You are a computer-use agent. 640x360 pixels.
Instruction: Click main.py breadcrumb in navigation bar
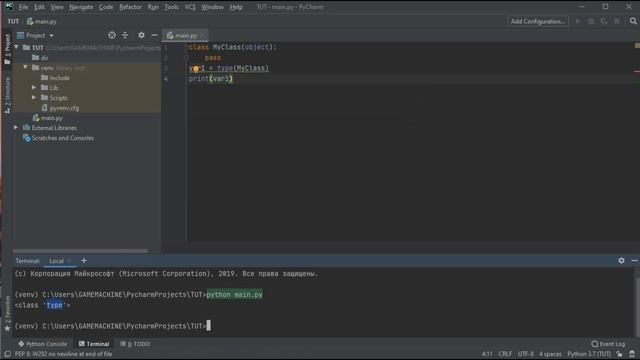(x=42, y=21)
